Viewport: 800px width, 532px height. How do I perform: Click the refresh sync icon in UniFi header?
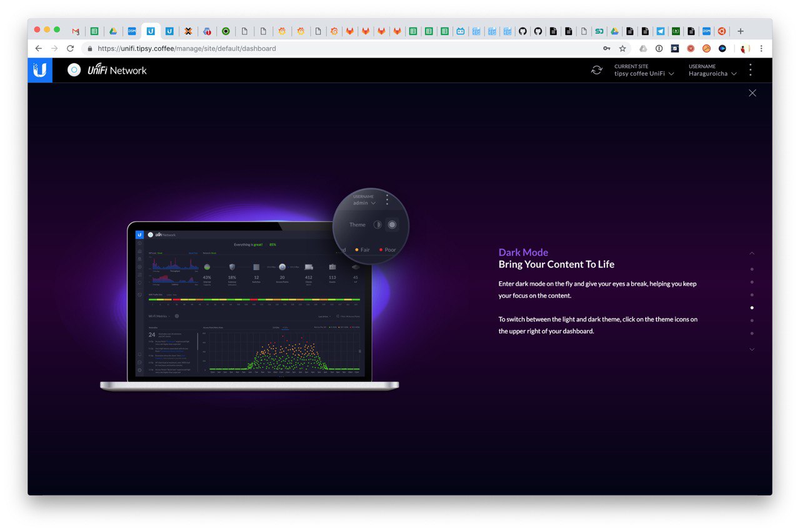pos(597,70)
